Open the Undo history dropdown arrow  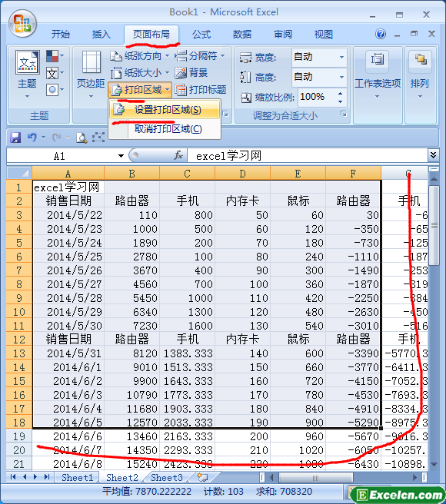pos(43,138)
